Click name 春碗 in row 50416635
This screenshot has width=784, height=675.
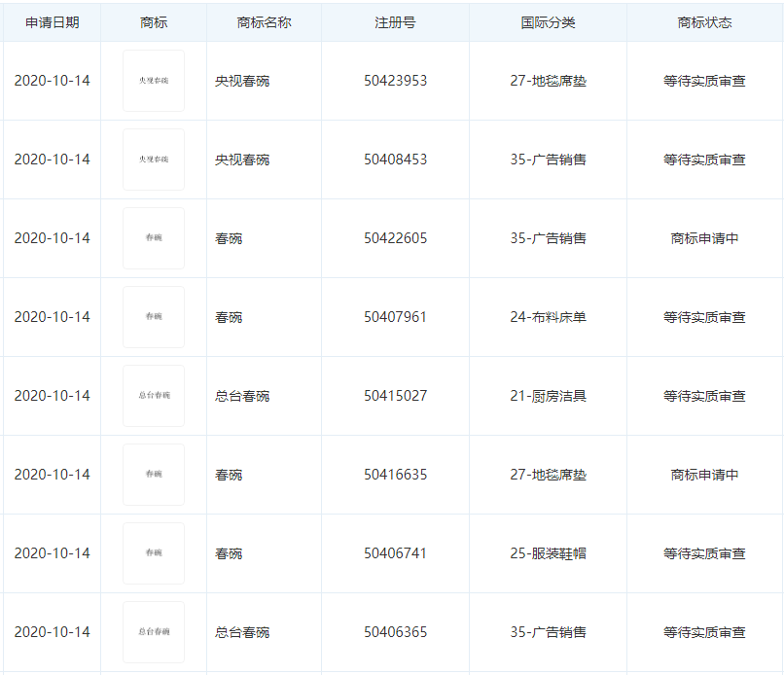pyautogui.click(x=229, y=475)
